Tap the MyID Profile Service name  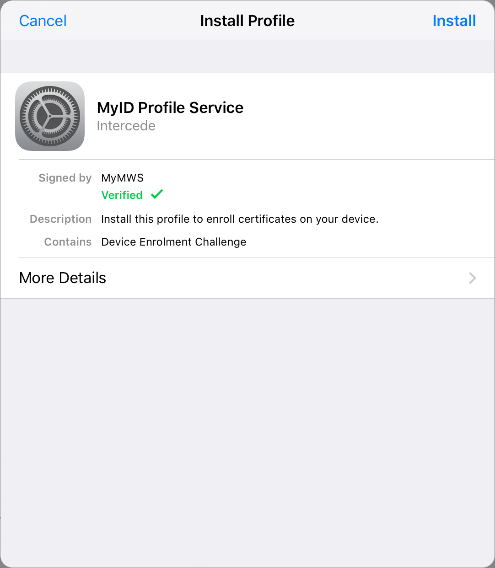[x=170, y=108]
